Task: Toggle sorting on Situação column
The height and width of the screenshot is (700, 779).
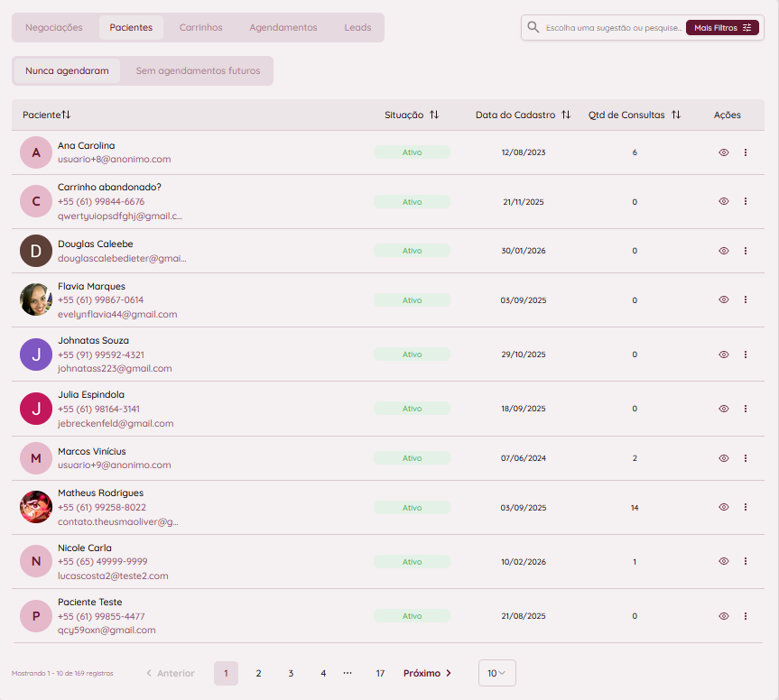Action: [x=434, y=115]
